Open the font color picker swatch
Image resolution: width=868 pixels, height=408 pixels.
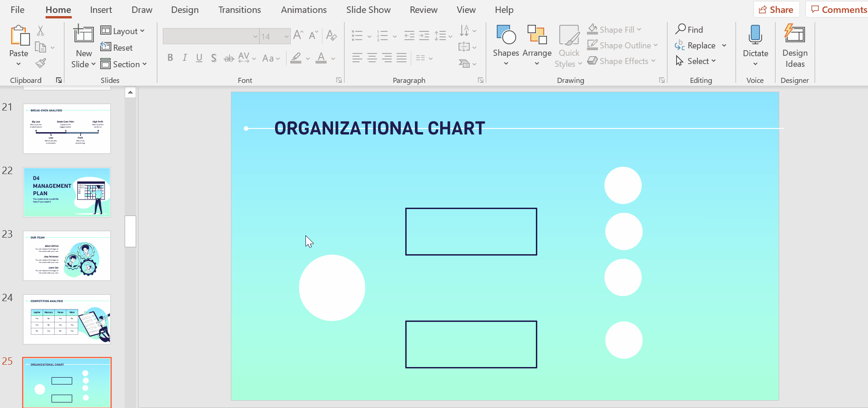[x=322, y=58]
